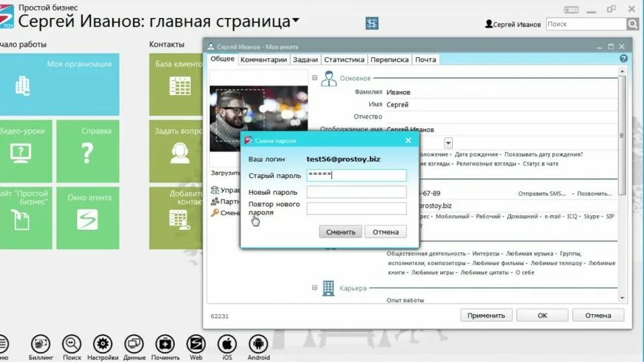Image resolution: width=644 pixels, height=362 pixels.
Task: Click the profile window scrollbar up arrow
Action: (622, 72)
